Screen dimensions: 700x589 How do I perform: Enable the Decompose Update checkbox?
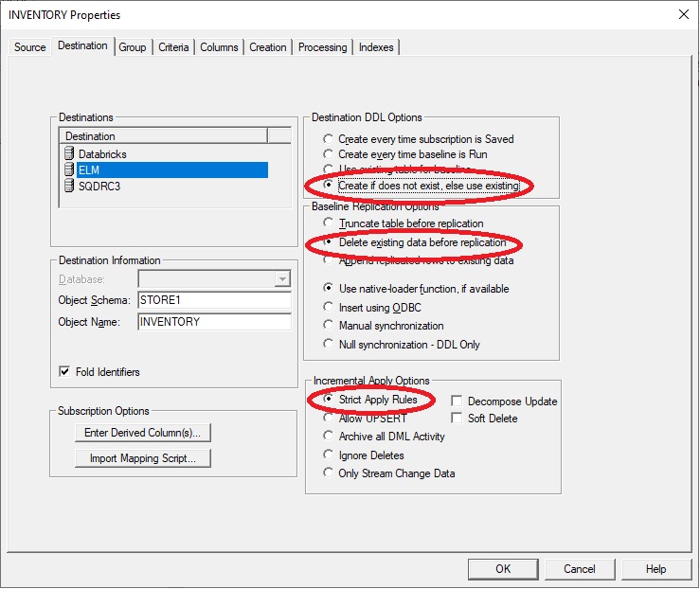pos(458,402)
